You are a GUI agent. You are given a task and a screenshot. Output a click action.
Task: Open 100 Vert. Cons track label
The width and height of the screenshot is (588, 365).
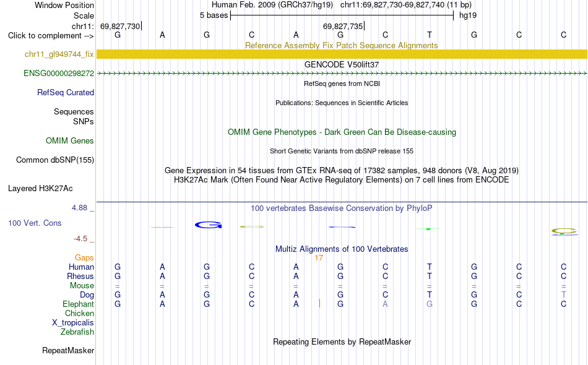[35, 223]
